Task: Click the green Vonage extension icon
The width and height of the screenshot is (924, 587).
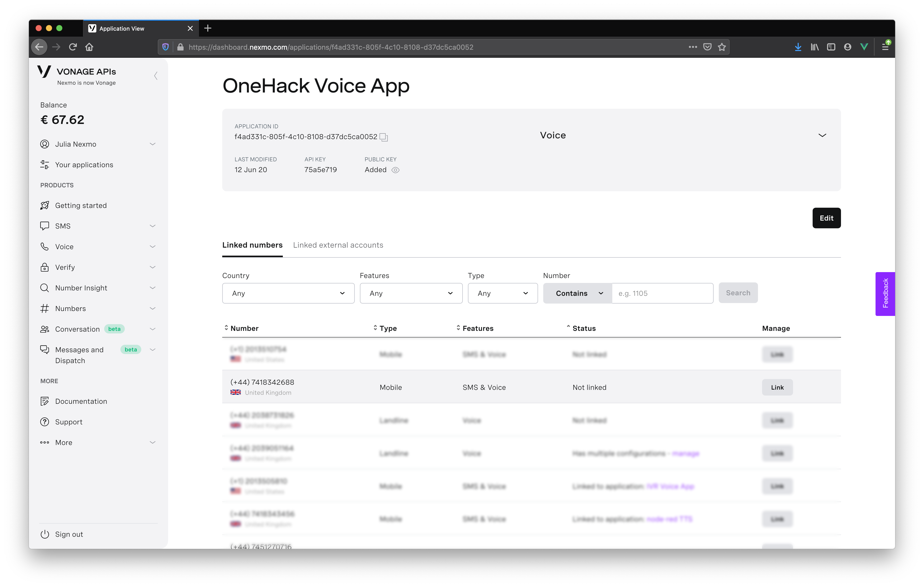Action: tap(864, 47)
